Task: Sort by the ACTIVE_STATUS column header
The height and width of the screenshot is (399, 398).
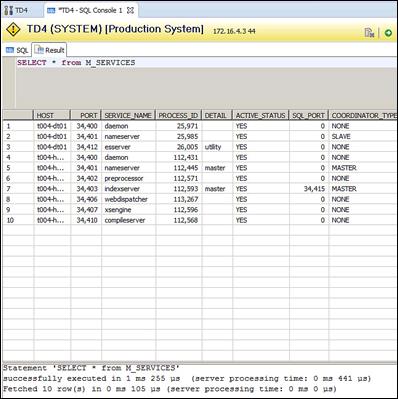Action: coord(261,115)
